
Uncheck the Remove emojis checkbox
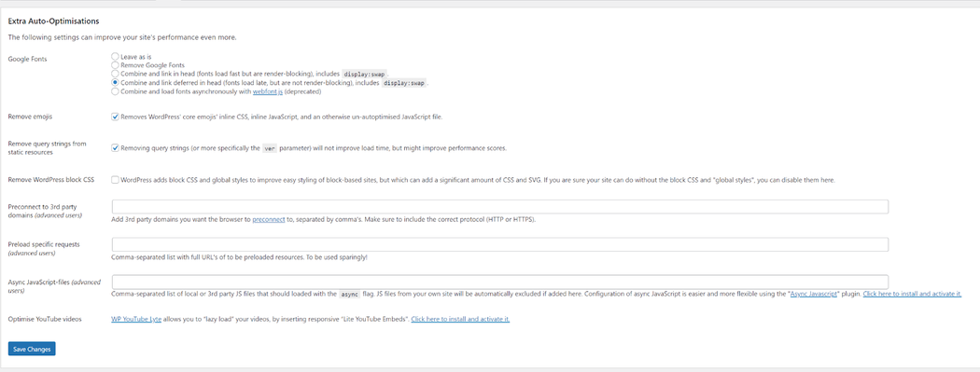(x=115, y=117)
